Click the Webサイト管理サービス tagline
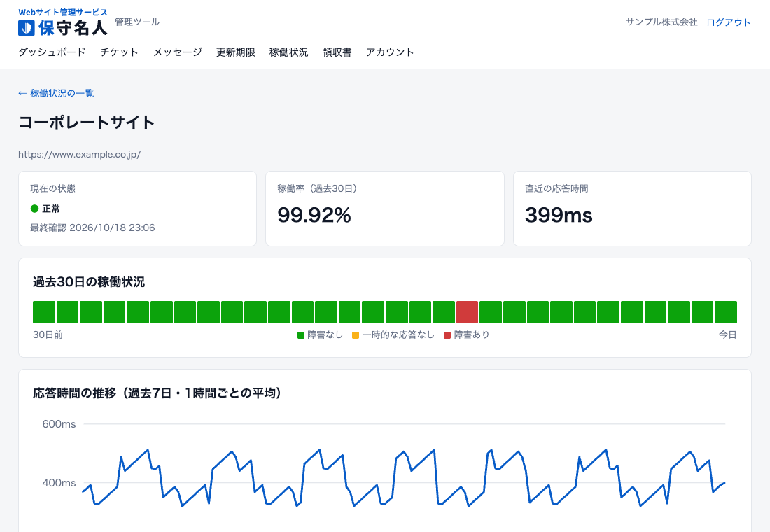Image resolution: width=770 pixels, height=532 pixels. coord(63,13)
